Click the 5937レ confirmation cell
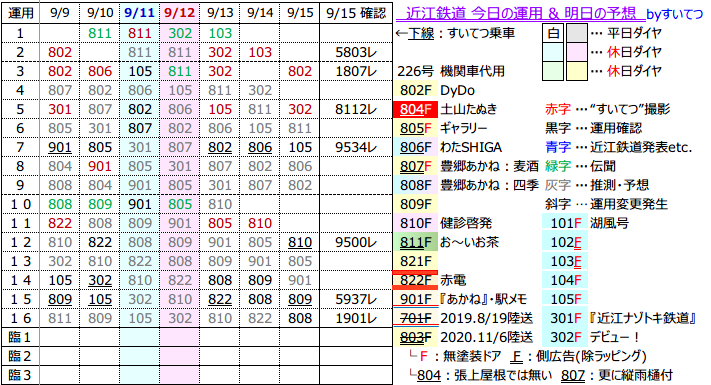 tap(356, 299)
